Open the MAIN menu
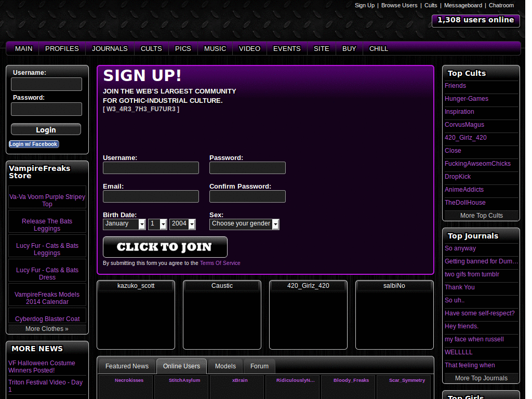 click(x=24, y=48)
